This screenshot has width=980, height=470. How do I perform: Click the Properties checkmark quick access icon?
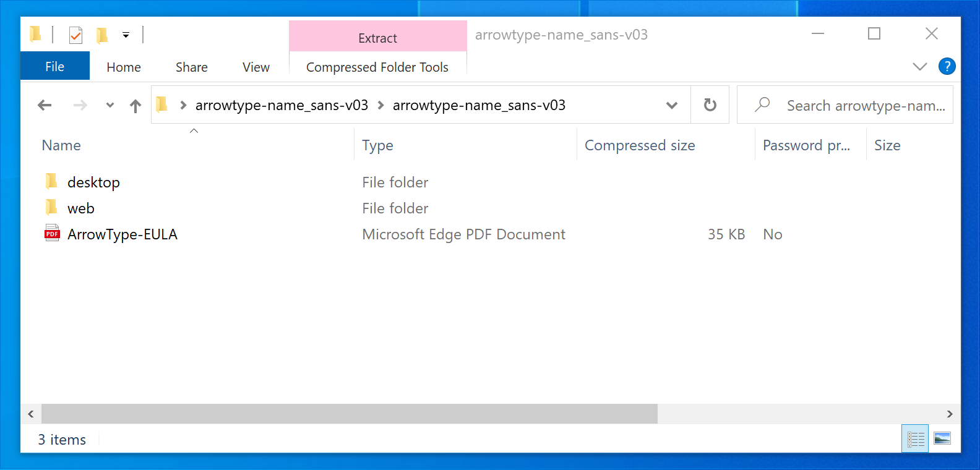coord(75,35)
